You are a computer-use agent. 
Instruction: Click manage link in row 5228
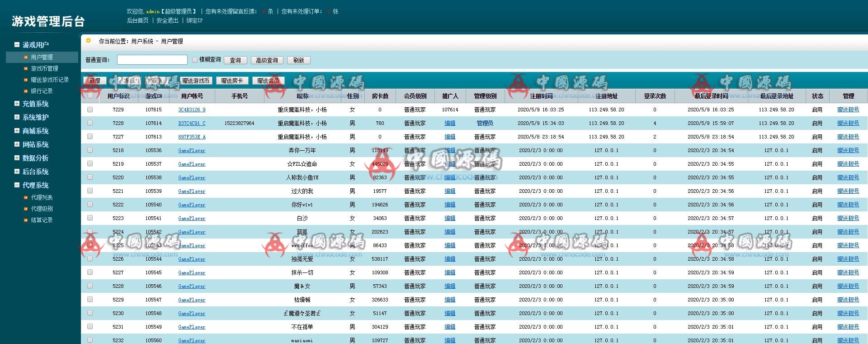(x=848, y=286)
